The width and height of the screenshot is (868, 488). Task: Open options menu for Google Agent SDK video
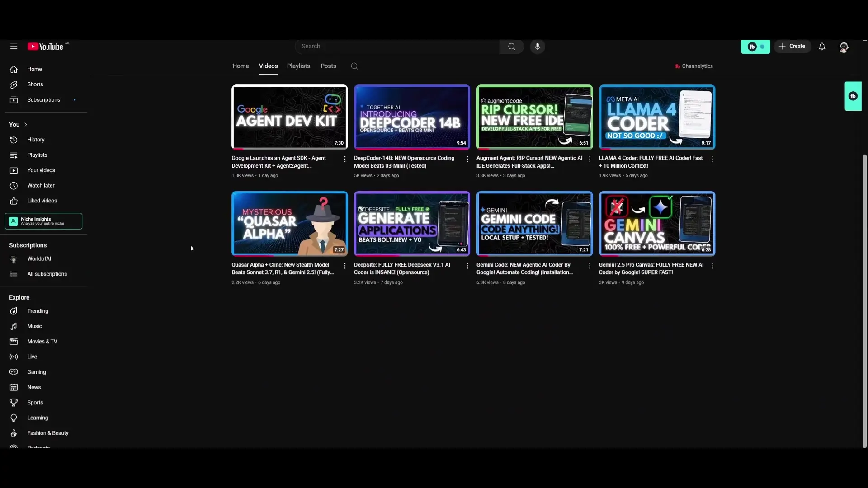[x=345, y=159]
